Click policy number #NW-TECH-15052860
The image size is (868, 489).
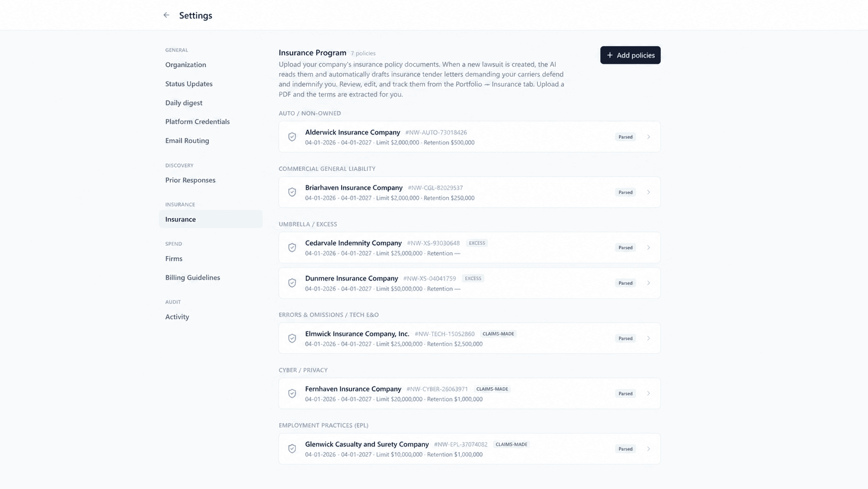pos(444,334)
